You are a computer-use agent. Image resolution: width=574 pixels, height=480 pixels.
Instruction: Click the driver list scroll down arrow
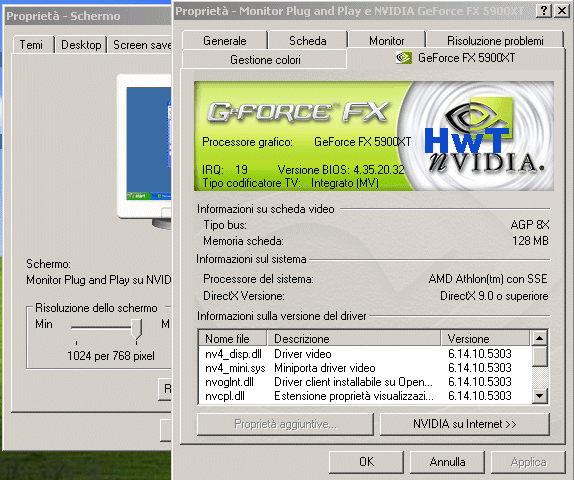[x=539, y=395]
